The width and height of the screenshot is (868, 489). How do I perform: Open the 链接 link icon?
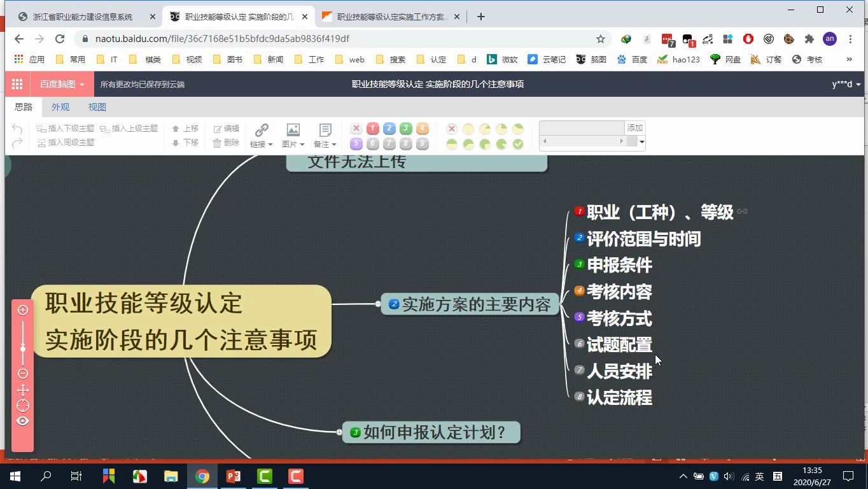coord(262,130)
